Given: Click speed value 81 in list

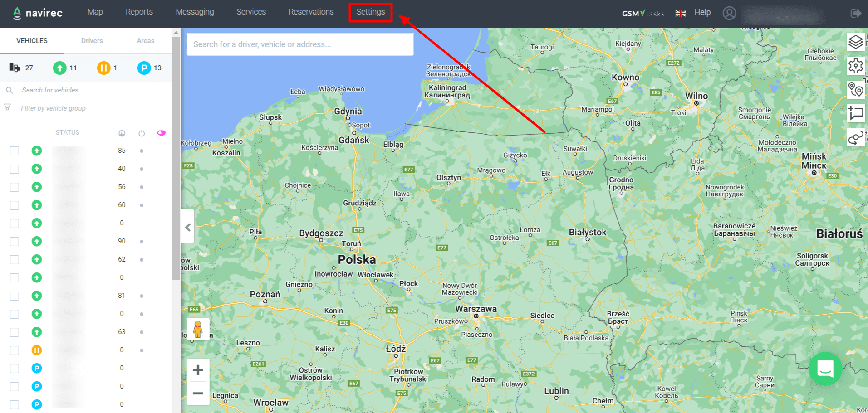Looking at the screenshot, I should tap(122, 296).
